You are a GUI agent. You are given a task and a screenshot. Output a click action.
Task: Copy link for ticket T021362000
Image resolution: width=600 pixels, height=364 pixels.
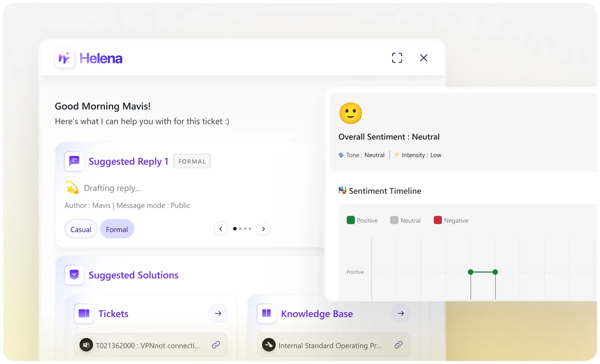coord(216,345)
